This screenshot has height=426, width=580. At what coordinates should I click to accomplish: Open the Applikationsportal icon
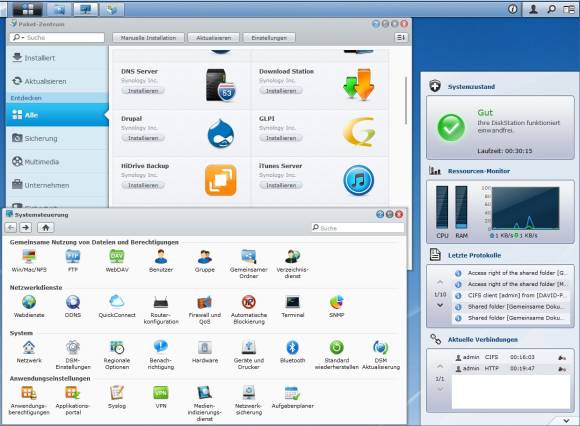(73, 393)
